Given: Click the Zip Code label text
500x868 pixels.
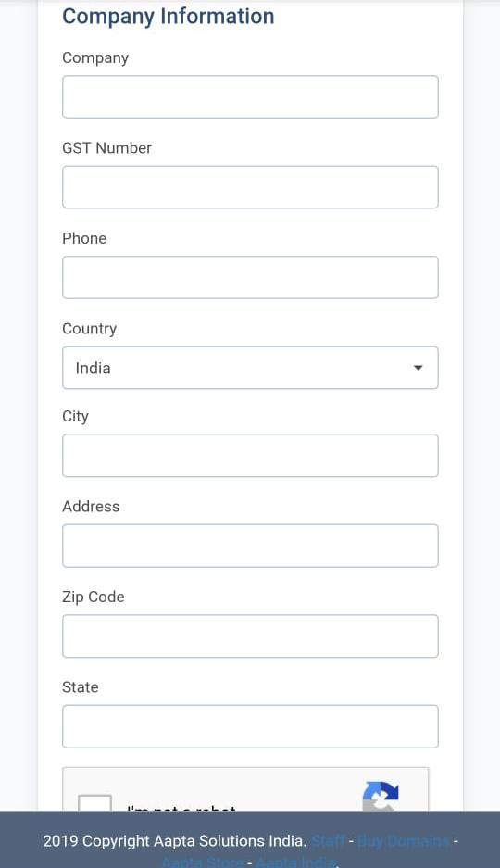Looking at the screenshot, I should pos(94,597).
